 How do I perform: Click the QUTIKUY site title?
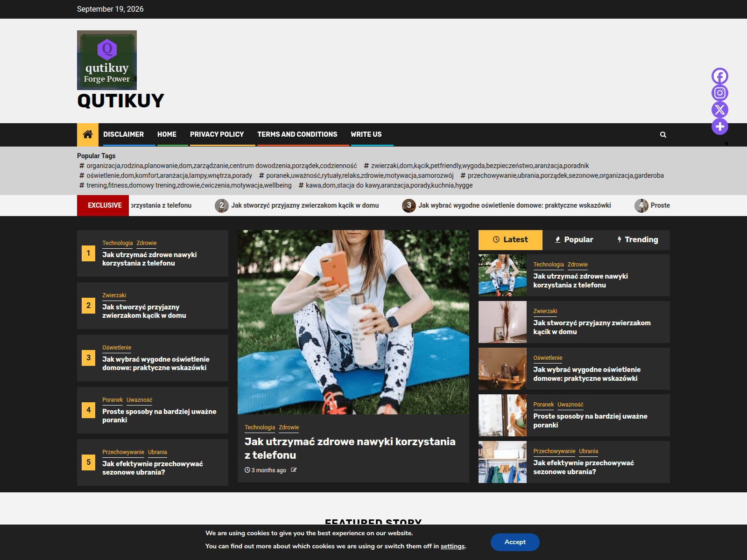[120, 101]
